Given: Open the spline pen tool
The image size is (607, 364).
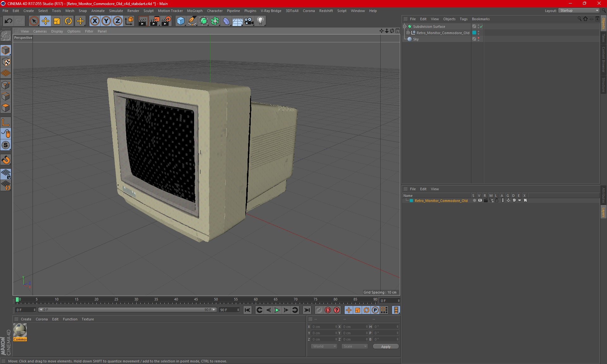Looking at the screenshot, I should coord(192,21).
